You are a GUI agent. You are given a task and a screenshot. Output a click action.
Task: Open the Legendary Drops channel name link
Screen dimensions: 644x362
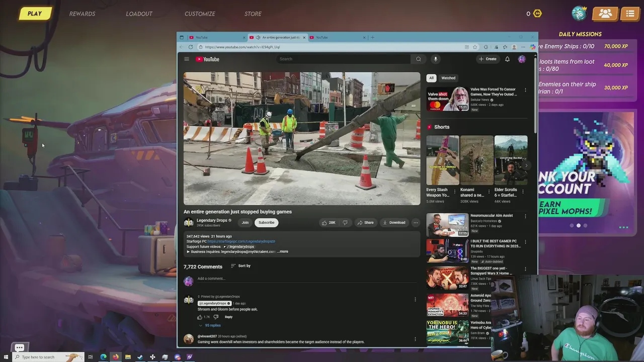coord(212,220)
